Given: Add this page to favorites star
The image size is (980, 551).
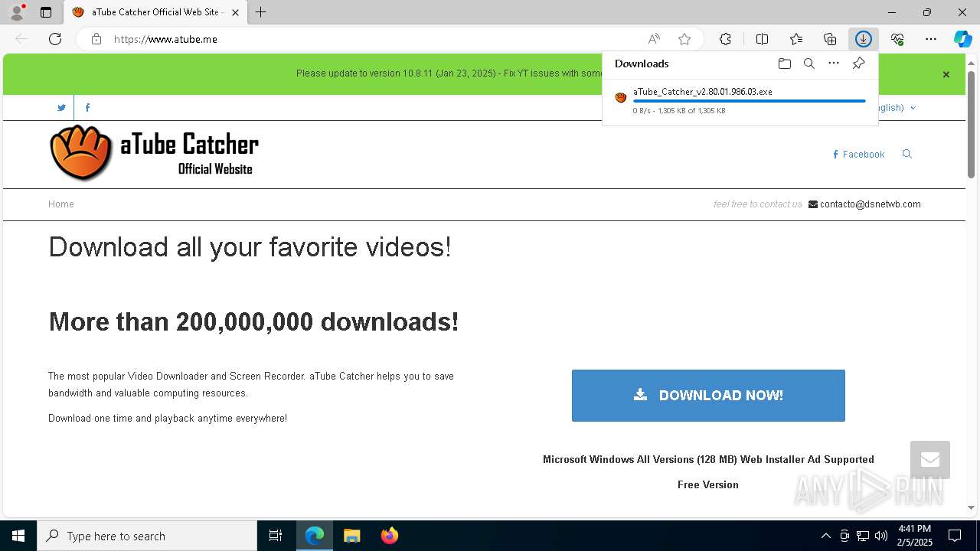Looking at the screenshot, I should tap(684, 39).
